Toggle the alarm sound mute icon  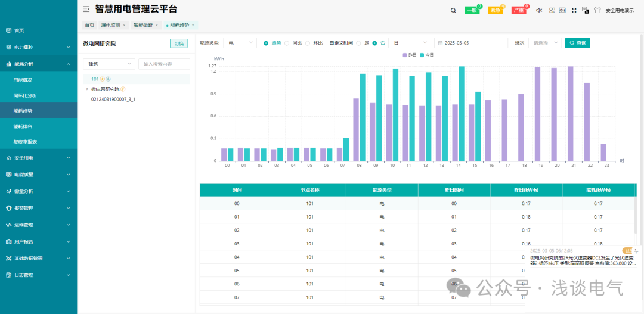(x=540, y=10)
